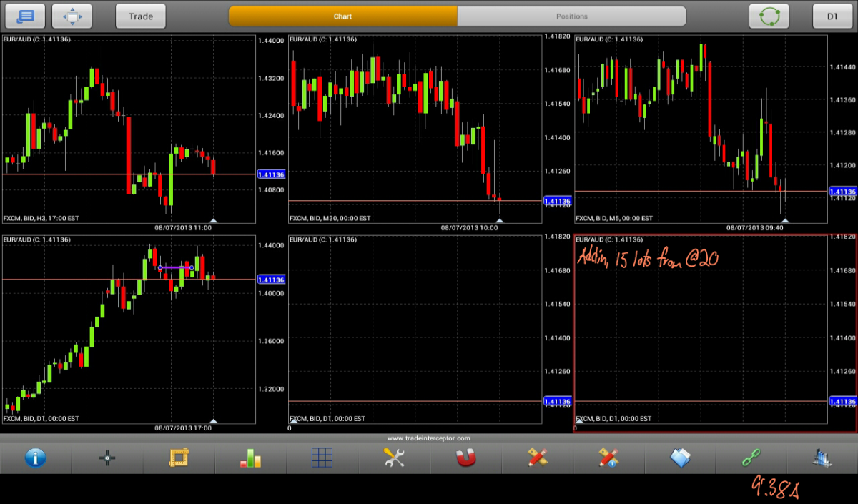Switch to the Positions tab
The image size is (858, 504).
click(572, 16)
